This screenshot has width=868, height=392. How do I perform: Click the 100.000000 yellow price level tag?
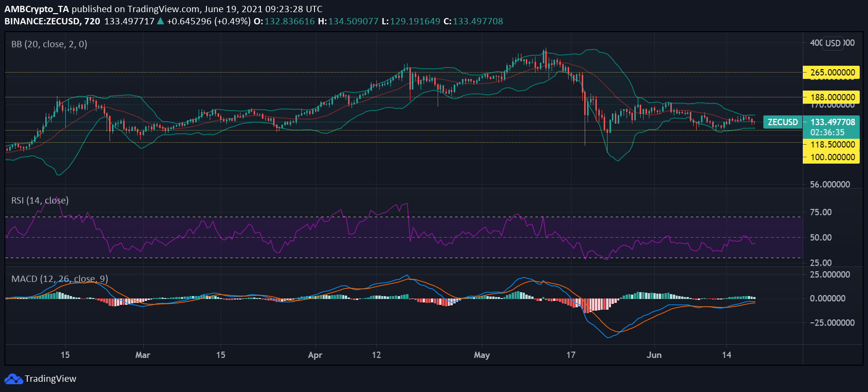(x=831, y=157)
